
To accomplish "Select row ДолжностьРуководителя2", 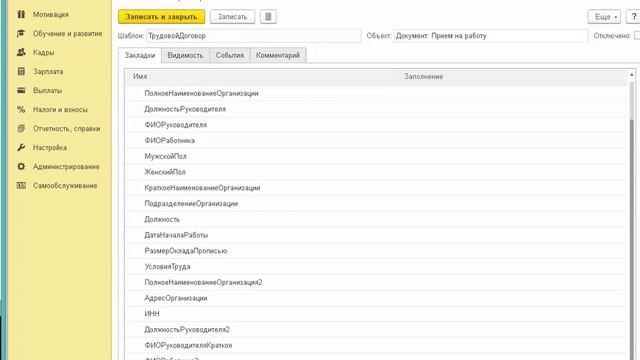I will pos(376,329).
